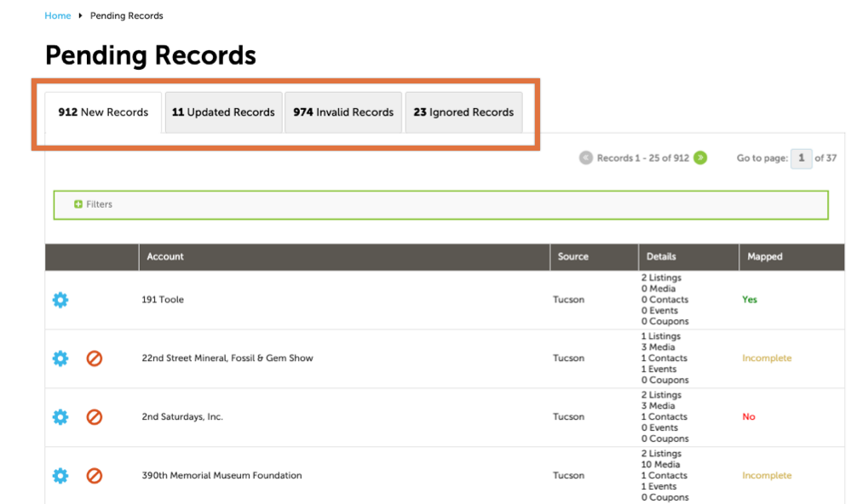Switch to the 23 Ignored Records tab

click(x=464, y=112)
